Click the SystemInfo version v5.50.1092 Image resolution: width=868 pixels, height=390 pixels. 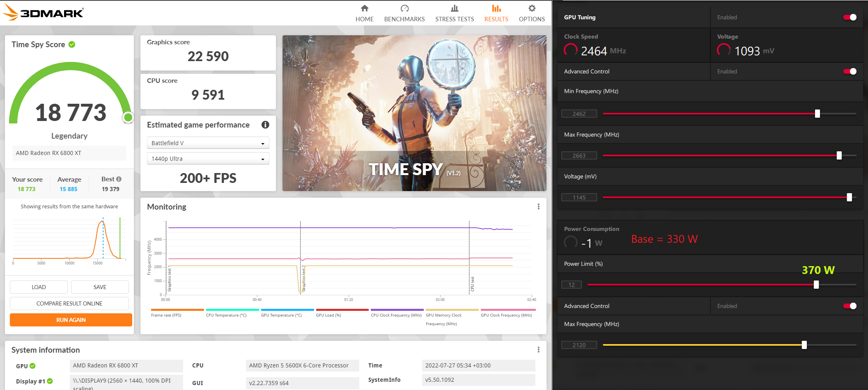(479, 380)
